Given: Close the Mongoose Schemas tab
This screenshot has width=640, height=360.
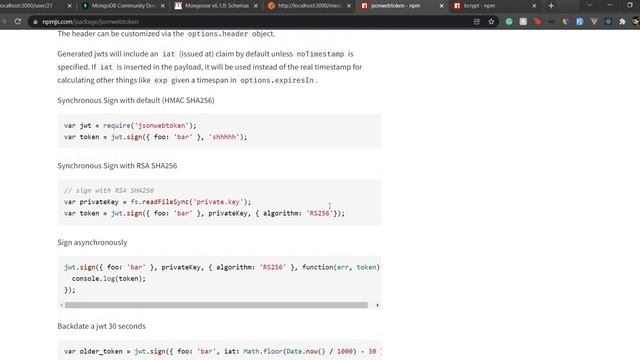Looking at the screenshot, I should click(256, 6).
